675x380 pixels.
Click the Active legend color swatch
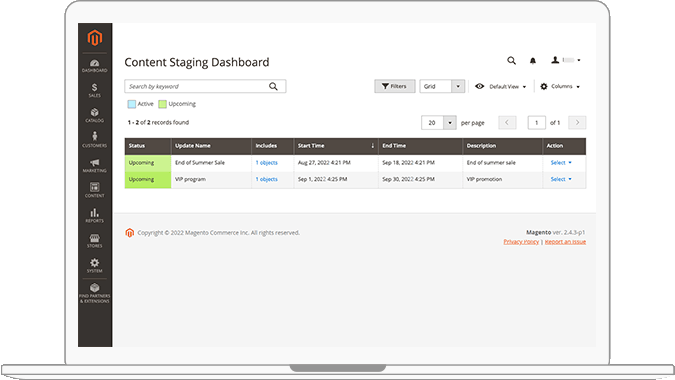[x=132, y=104]
